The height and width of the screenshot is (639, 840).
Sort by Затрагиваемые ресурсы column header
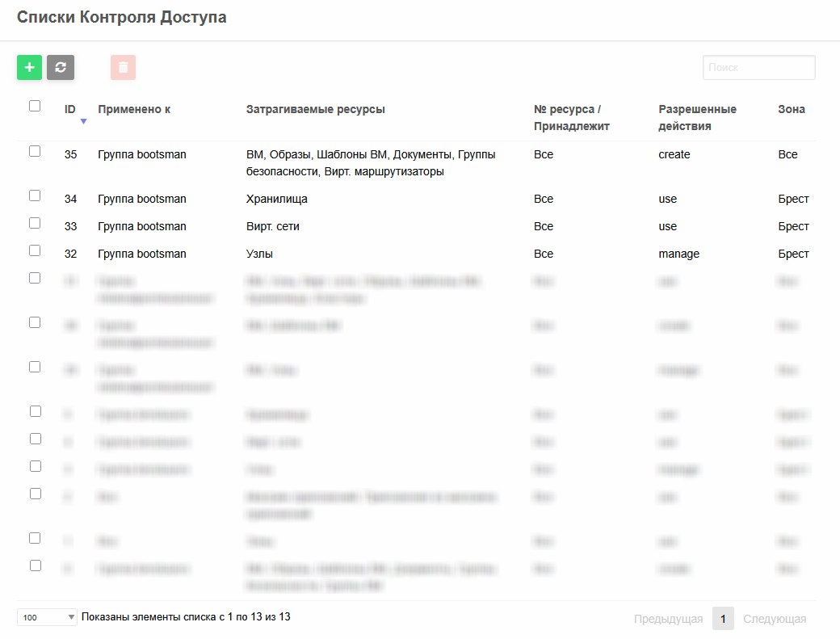pos(316,109)
